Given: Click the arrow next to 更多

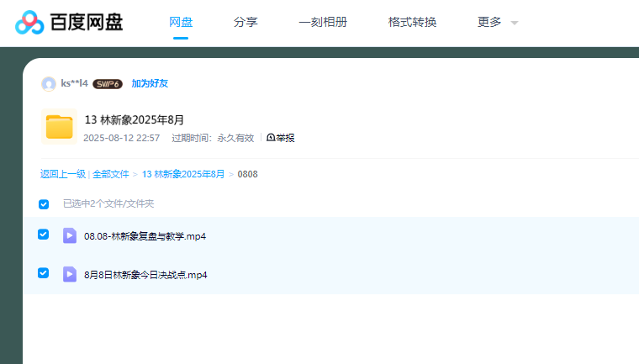Looking at the screenshot, I should 515,23.
